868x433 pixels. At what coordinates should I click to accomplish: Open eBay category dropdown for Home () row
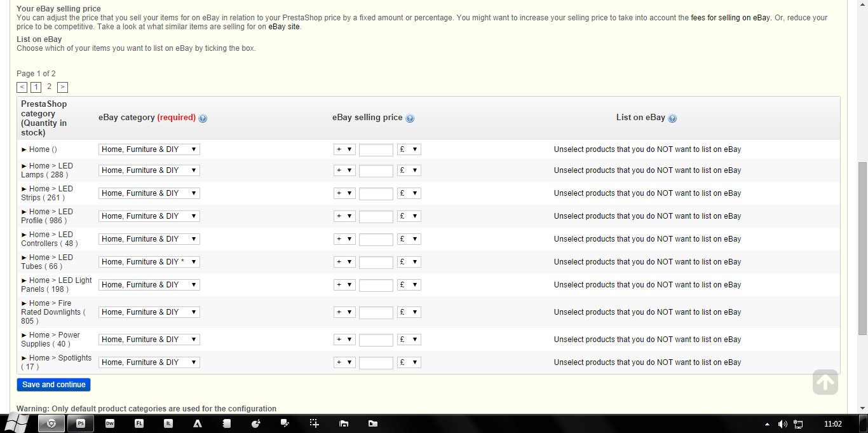click(x=149, y=149)
